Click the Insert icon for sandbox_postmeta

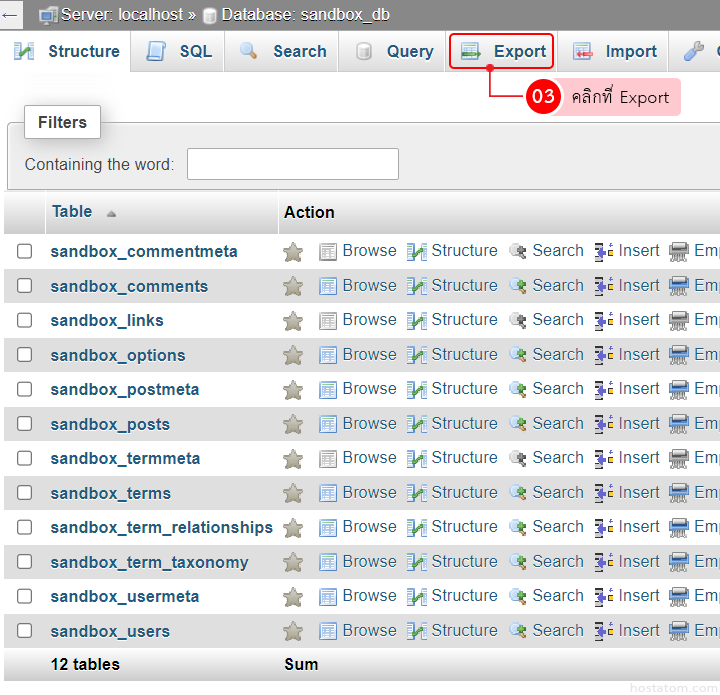[604, 390]
